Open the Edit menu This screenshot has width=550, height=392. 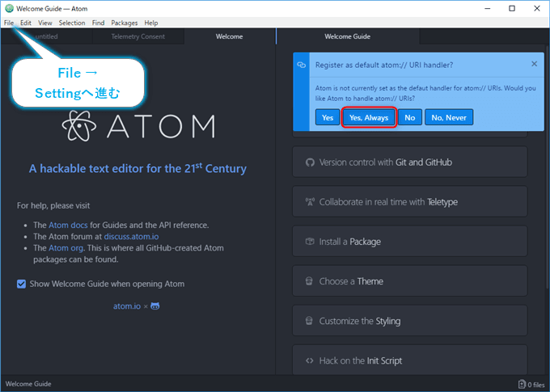click(26, 23)
